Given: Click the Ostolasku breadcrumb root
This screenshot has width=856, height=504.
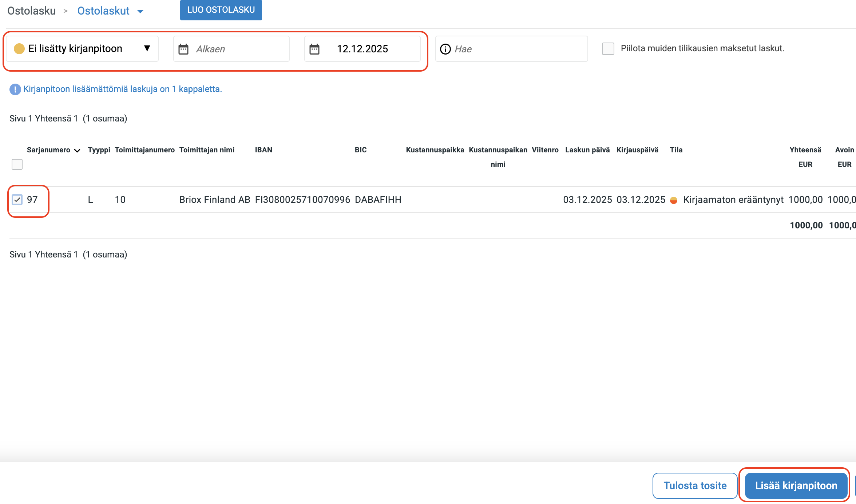Looking at the screenshot, I should 32,11.
